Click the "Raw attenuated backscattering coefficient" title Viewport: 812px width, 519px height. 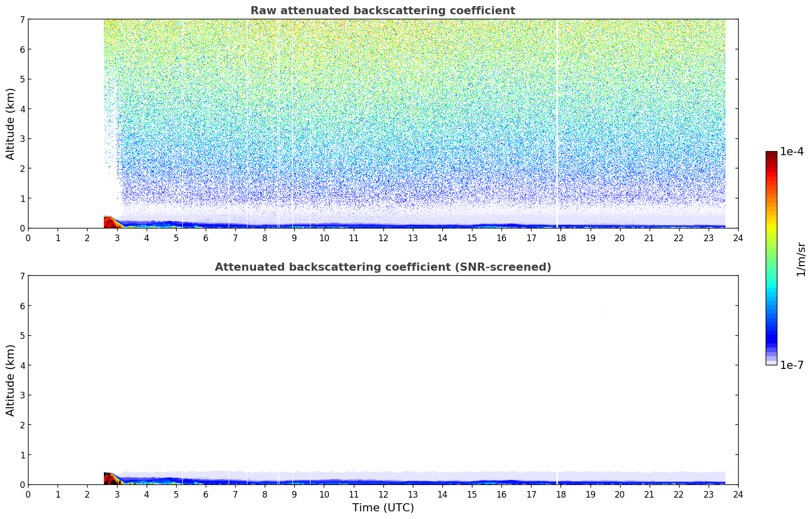click(382, 11)
